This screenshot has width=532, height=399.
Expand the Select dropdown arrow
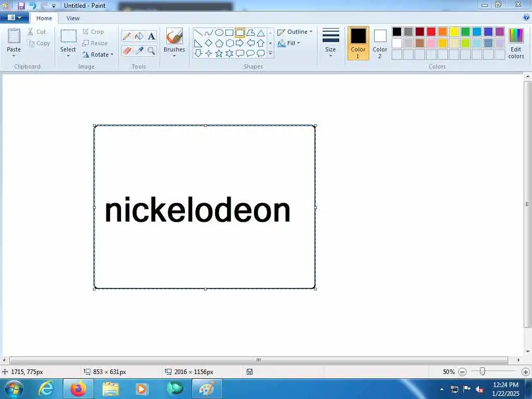(68, 56)
